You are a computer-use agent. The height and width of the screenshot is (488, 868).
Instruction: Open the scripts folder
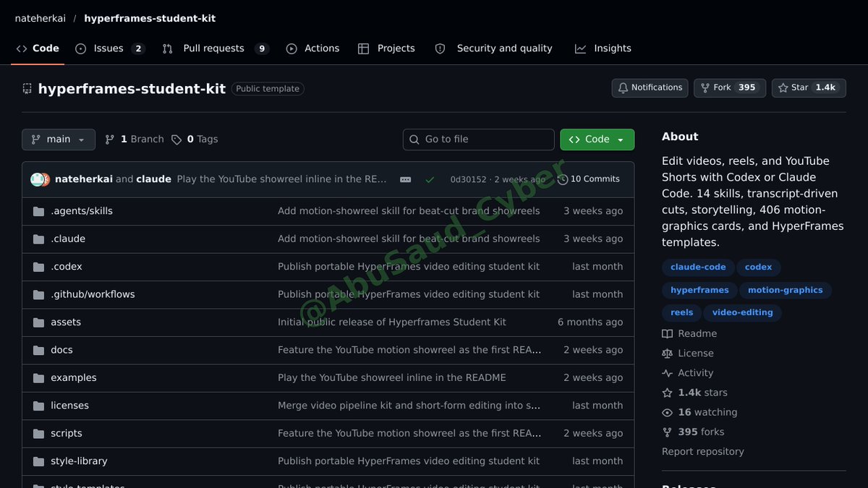[67, 434]
